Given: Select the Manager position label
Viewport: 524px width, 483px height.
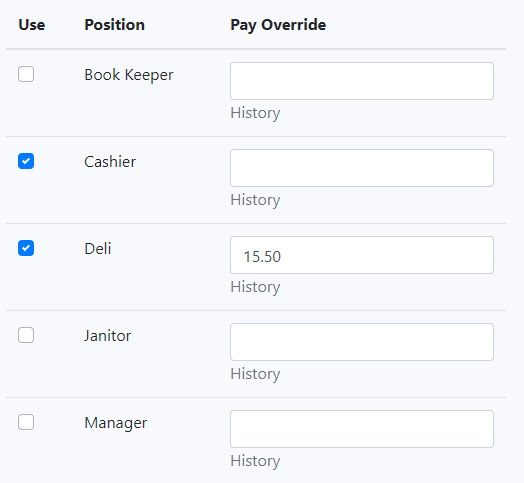Looking at the screenshot, I should (116, 423).
